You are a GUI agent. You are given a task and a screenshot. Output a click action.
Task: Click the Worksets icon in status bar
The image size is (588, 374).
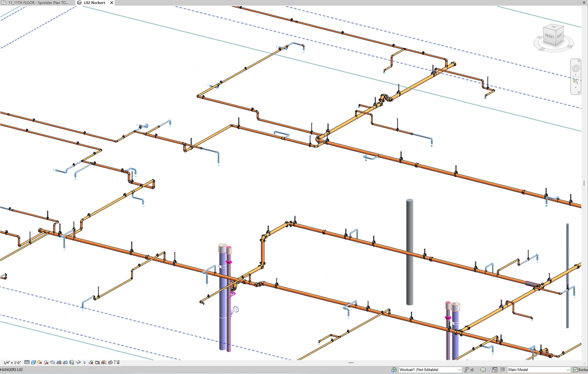pyautogui.click(x=394, y=370)
